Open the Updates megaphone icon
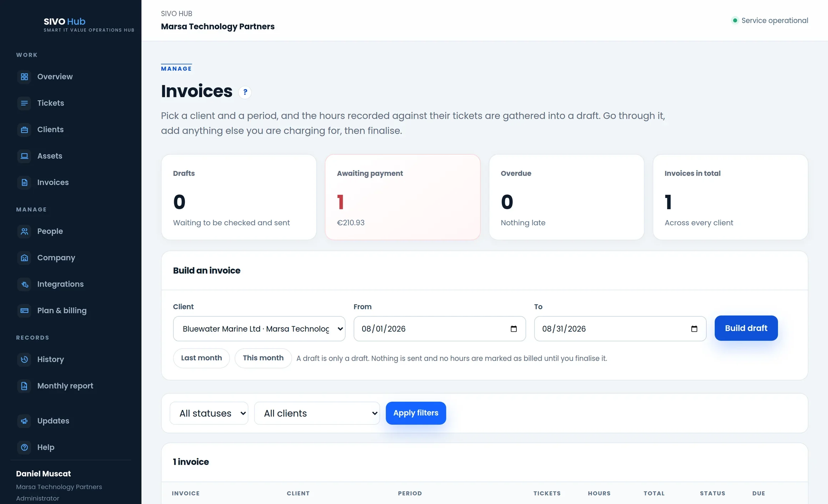Image resolution: width=828 pixels, height=504 pixels. (24, 421)
